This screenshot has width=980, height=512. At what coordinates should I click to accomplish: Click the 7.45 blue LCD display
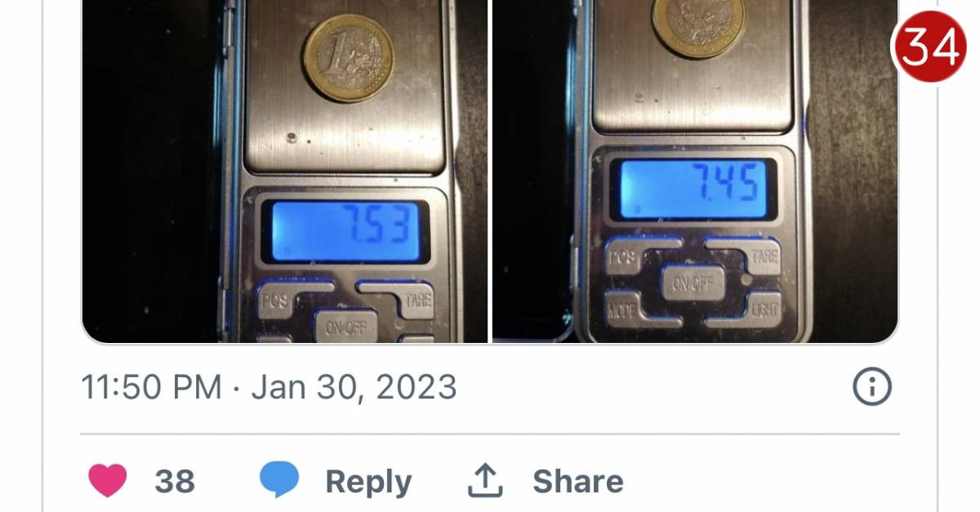click(x=693, y=189)
